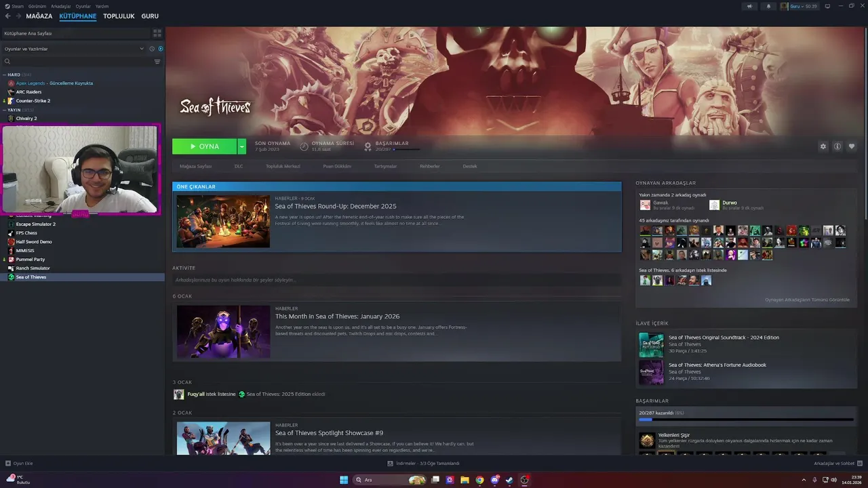Launch game with the OYNA button
This screenshot has height=488, width=868.
click(204, 146)
